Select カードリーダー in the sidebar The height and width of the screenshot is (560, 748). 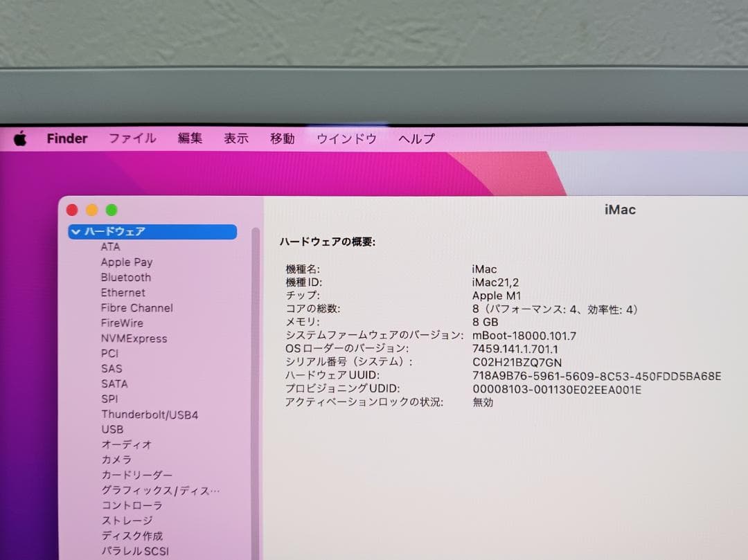[136, 475]
